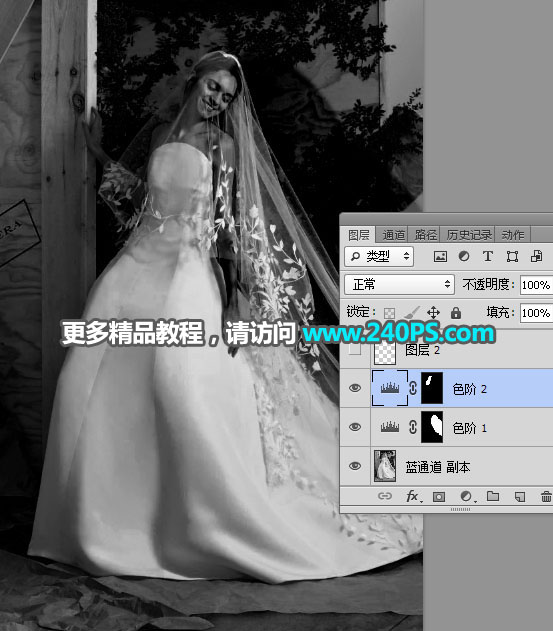Filter layers by pixel image icon
The width and height of the screenshot is (553, 631).
440,256
